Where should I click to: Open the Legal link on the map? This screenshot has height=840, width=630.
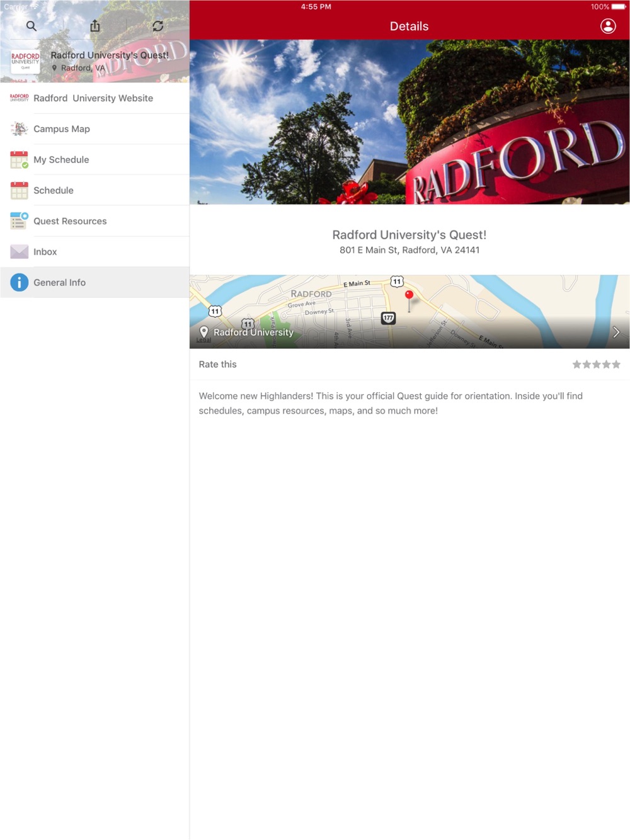[203, 340]
